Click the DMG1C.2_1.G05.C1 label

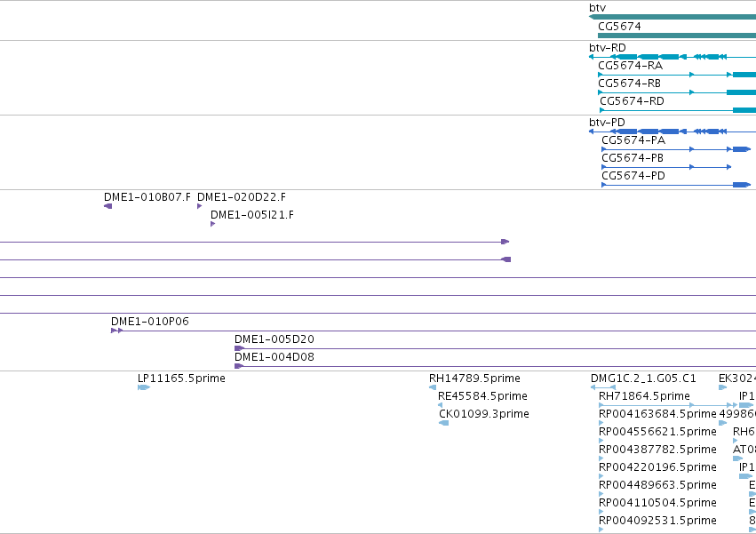(x=643, y=379)
